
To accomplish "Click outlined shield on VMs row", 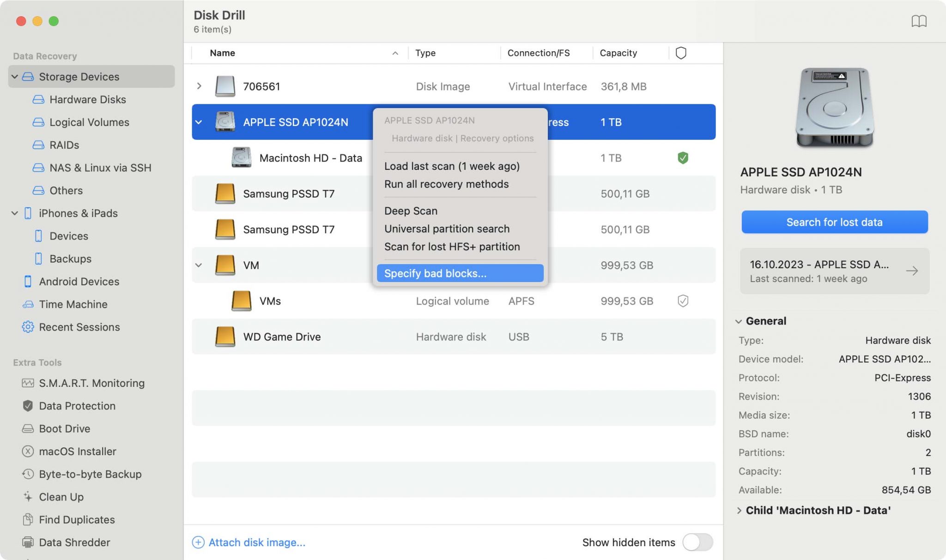I will click(683, 301).
